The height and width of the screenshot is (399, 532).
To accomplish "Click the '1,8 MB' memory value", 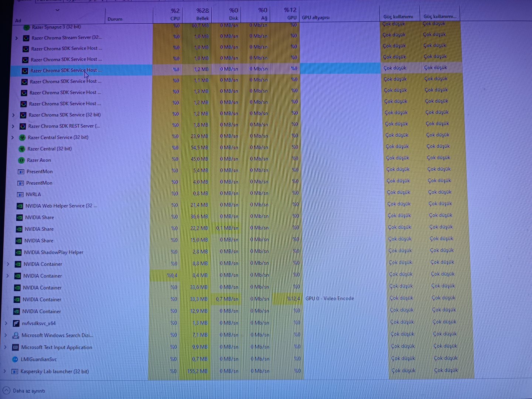I will coord(201,125).
